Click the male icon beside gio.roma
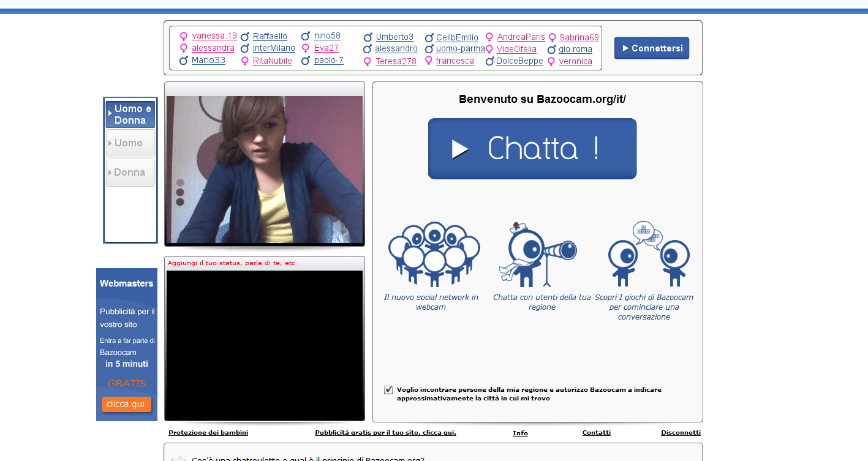Viewport: 868px width, 461px height. tap(551, 50)
